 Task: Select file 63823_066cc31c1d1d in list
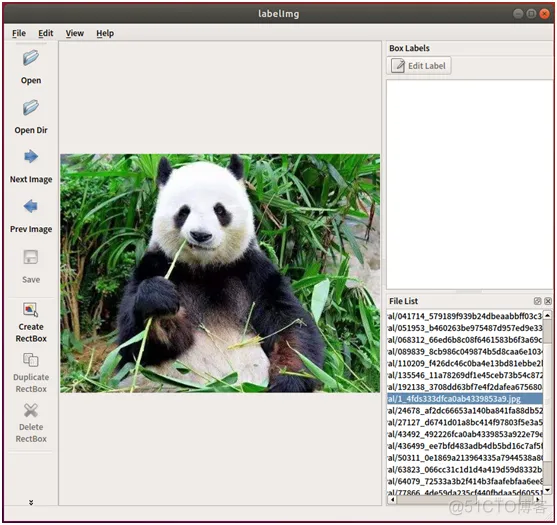[x=465, y=470]
